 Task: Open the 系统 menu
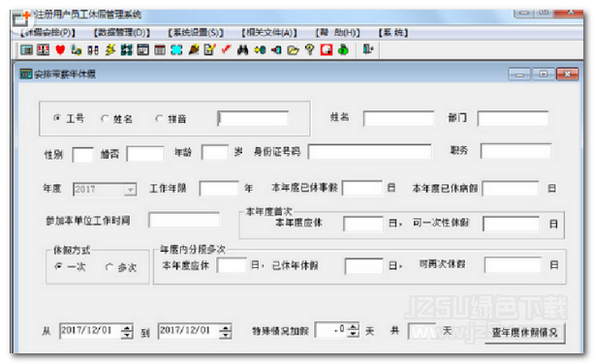[x=393, y=33]
